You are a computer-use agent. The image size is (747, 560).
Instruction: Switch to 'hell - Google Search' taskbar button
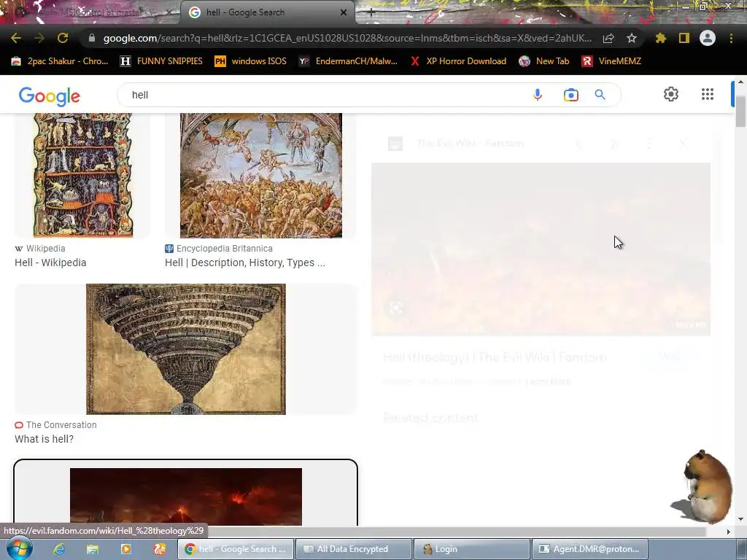click(236, 549)
